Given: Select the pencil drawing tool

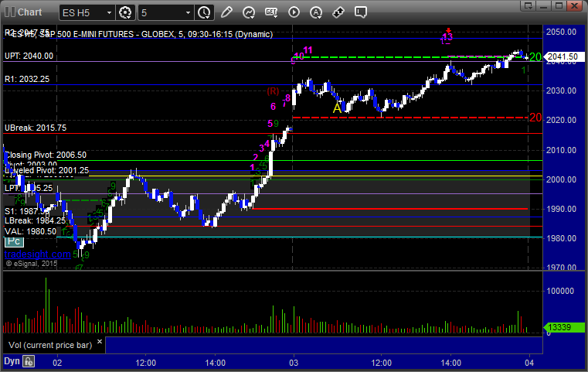Looking at the screenshot, I should 226,12.
